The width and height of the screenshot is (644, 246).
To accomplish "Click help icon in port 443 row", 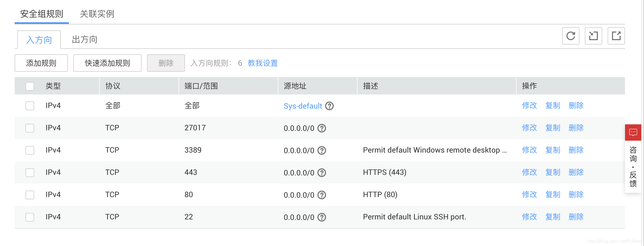I will [322, 173].
